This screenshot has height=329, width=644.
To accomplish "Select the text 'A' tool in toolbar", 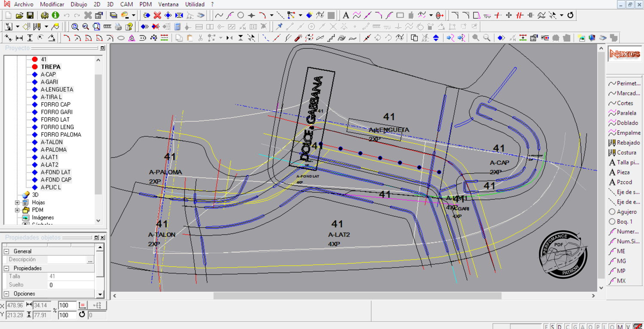I will point(346,15).
